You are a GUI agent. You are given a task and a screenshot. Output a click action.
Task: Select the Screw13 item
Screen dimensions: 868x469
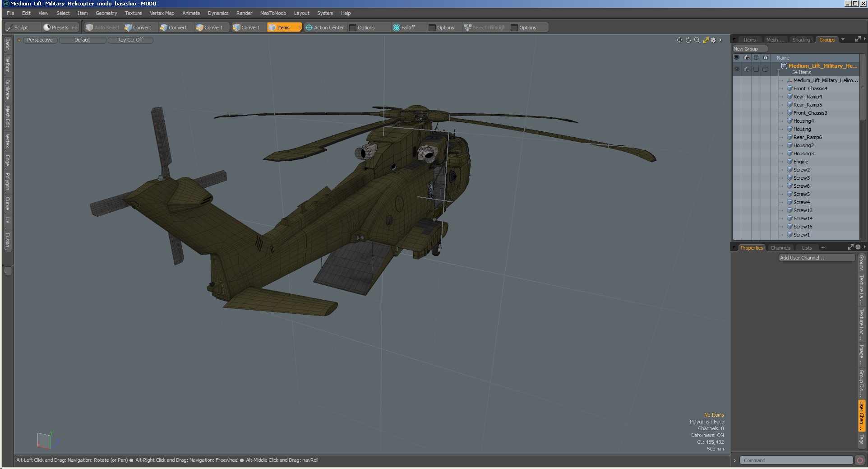pyautogui.click(x=803, y=210)
